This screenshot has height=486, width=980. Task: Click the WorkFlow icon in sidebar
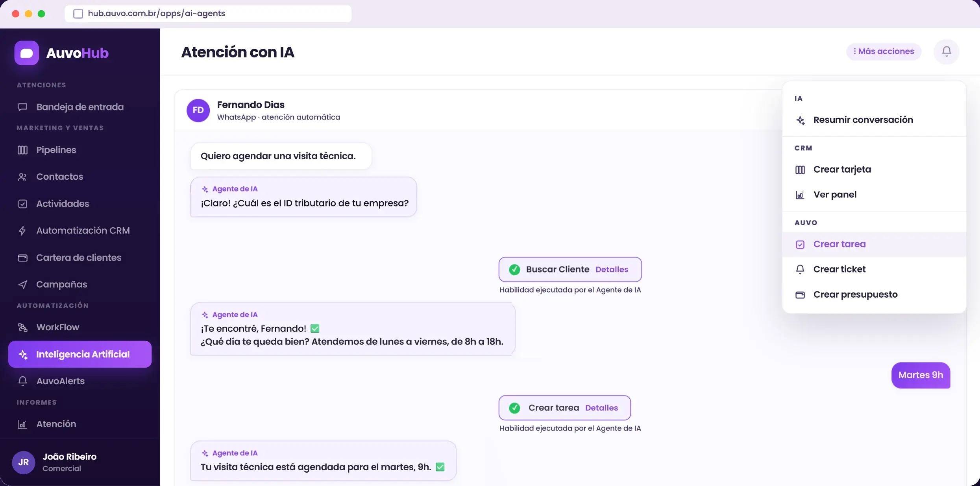[x=22, y=328]
